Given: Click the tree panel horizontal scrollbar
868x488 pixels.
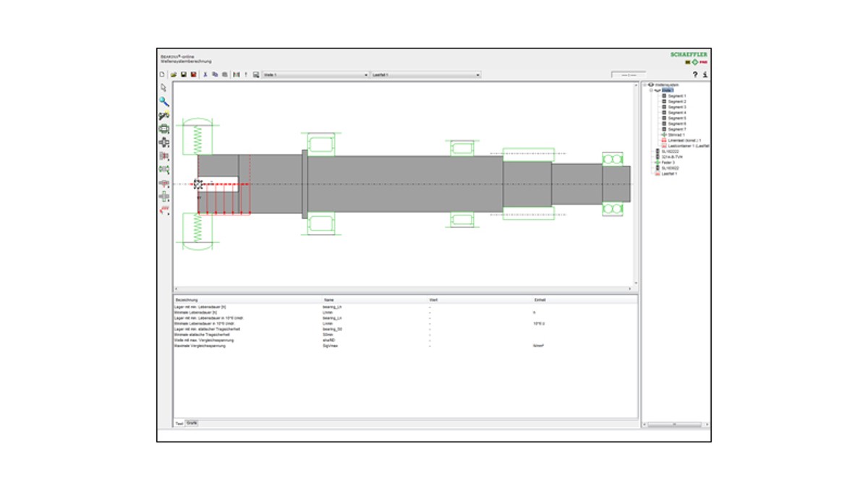Looking at the screenshot, I should pyautogui.click(x=675, y=425).
